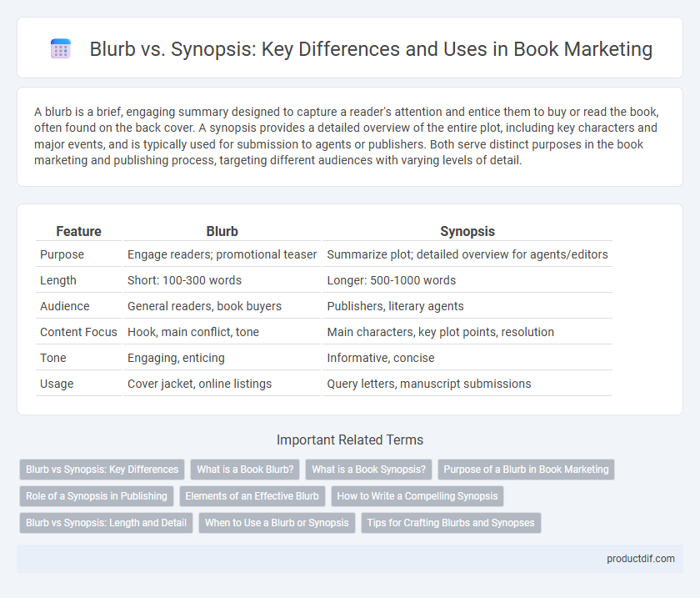
Task: Click 'Cover jacket, online listings' cell
Action: [x=222, y=384]
